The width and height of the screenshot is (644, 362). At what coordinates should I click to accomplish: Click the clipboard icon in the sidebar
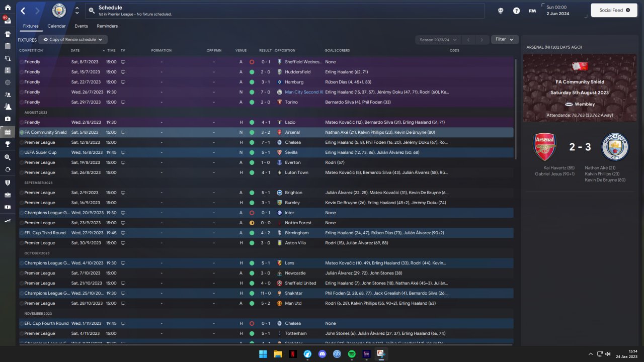point(8,46)
